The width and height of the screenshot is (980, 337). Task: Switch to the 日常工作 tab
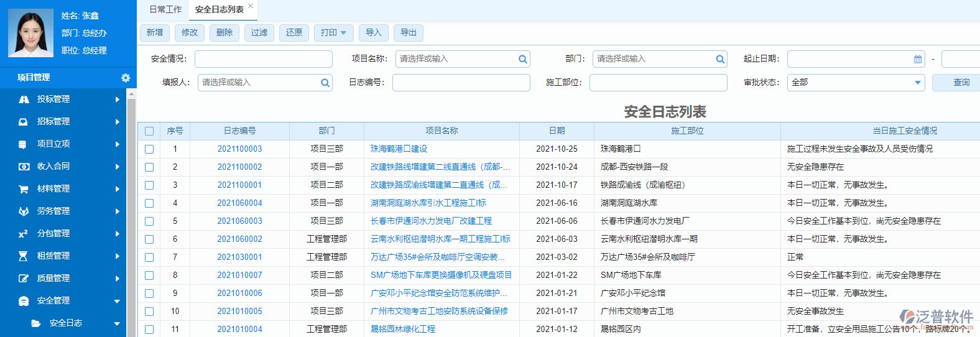click(x=165, y=9)
